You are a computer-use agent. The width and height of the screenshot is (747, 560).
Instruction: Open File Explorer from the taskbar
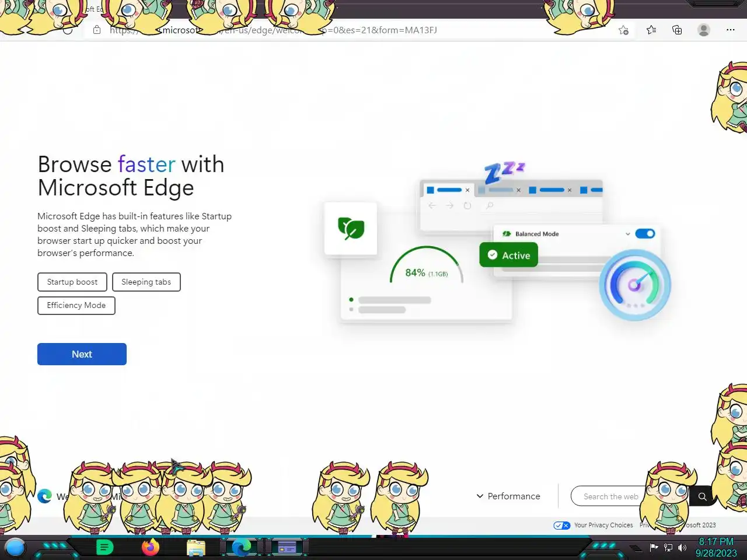click(x=196, y=548)
